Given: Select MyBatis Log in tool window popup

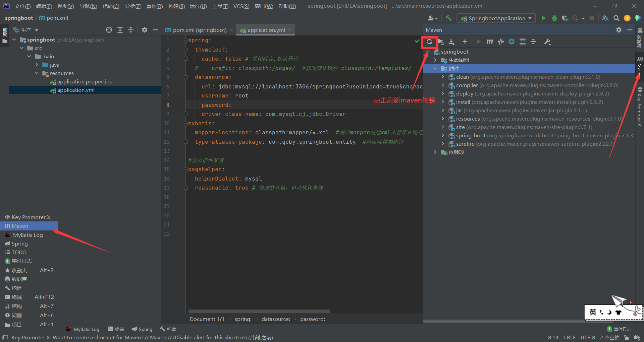Looking at the screenshot, I should click(x=29, y=235).
